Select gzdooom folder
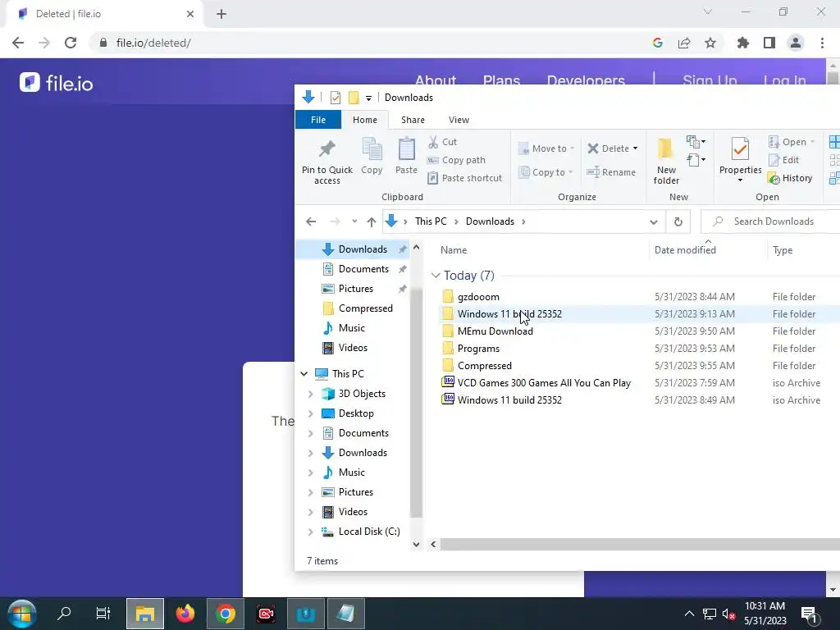The height and width of the screenshot is (630, 840). coord(478,297)
